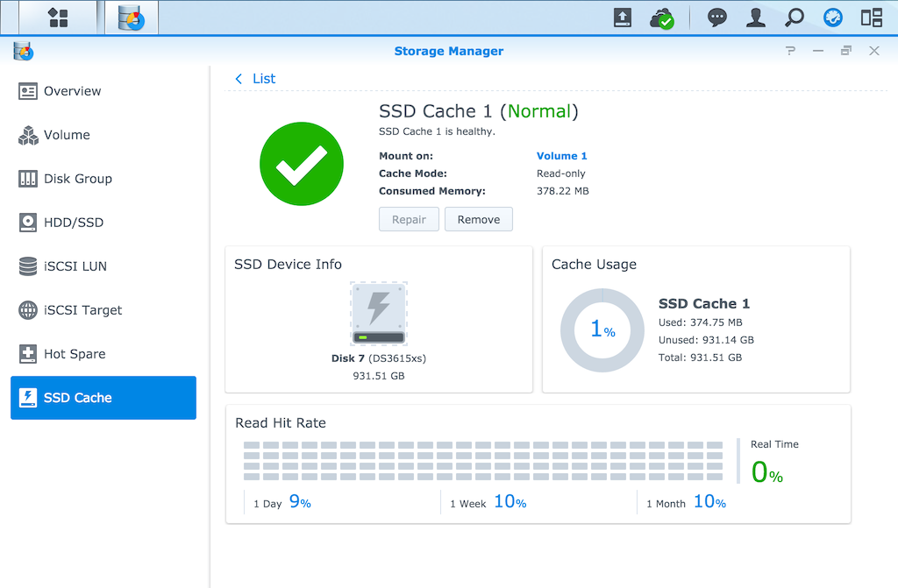Click the Read Hit Rate bar graph
This screenshot has width=898, height=588.
click(x=483, y=461)
